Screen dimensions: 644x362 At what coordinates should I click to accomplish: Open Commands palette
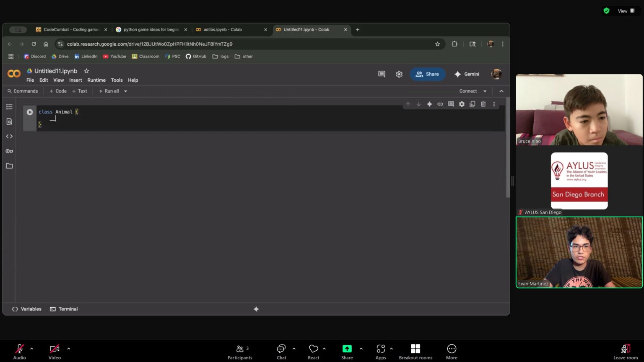pos(23,91)
